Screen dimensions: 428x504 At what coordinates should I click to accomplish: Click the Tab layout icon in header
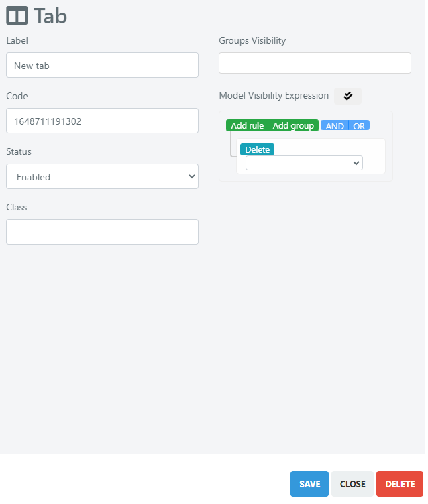pyautogui.click(x=17, y=16)
